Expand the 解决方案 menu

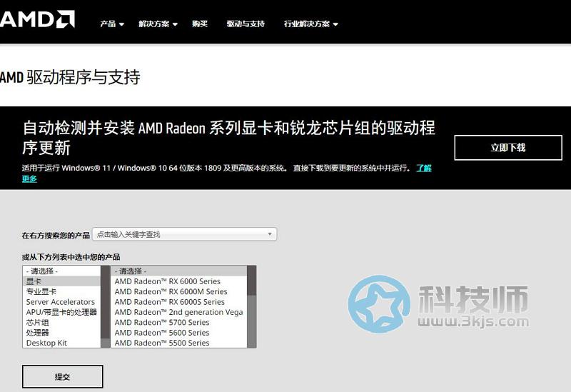(158, 24)
